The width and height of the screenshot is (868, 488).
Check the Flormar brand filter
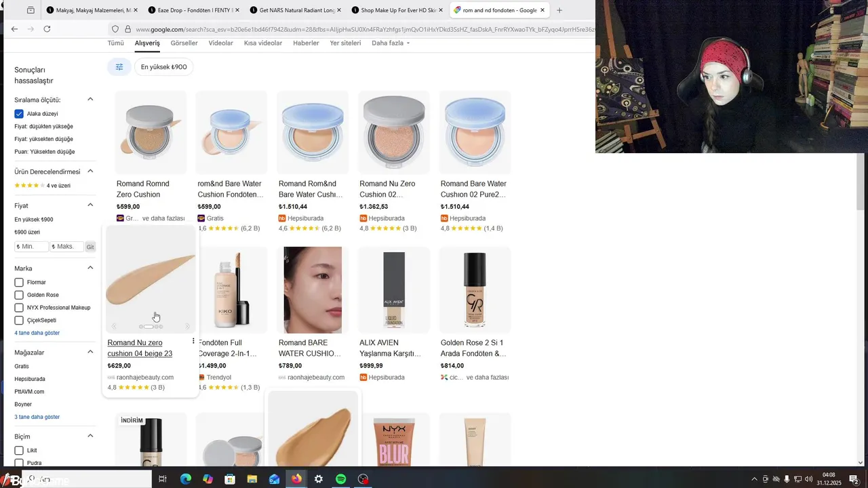pyautogui.click(x=19, y=282)
